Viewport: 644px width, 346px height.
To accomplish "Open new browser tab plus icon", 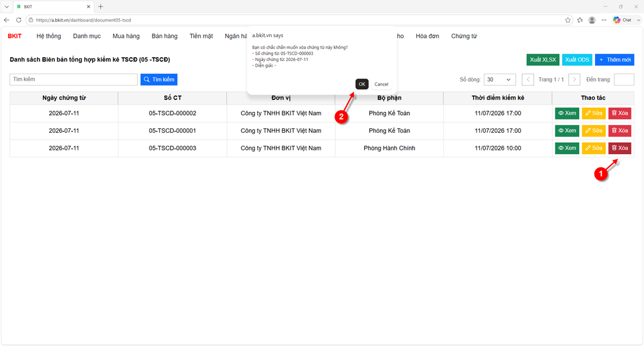I will pos(101,6).
